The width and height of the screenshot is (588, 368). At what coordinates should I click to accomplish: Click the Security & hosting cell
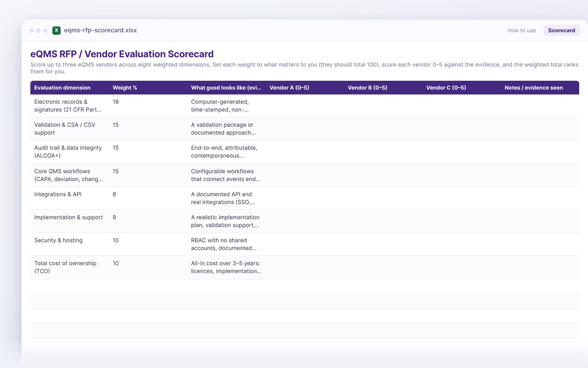69,244
